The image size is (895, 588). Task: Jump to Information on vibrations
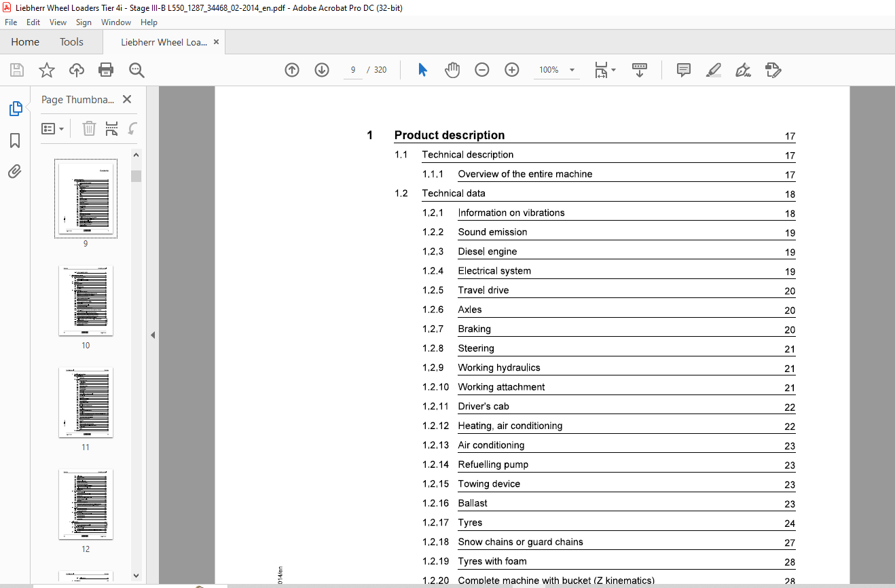coord(511,213)
